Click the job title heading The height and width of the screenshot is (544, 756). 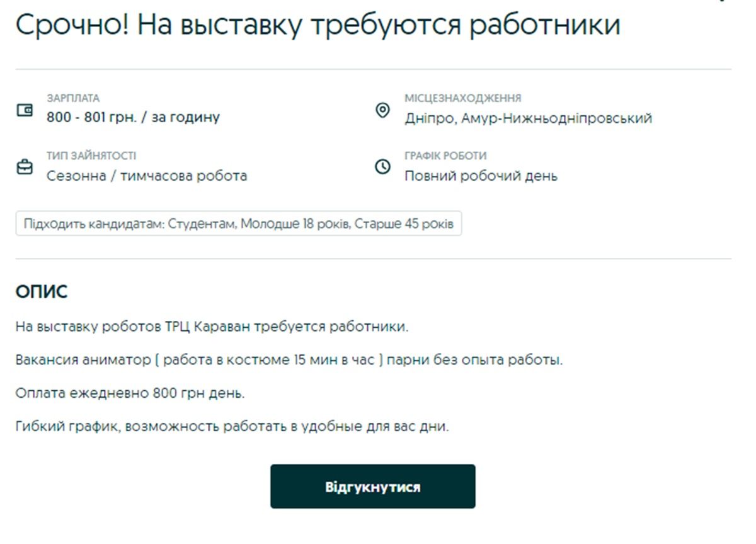point(318,25)
